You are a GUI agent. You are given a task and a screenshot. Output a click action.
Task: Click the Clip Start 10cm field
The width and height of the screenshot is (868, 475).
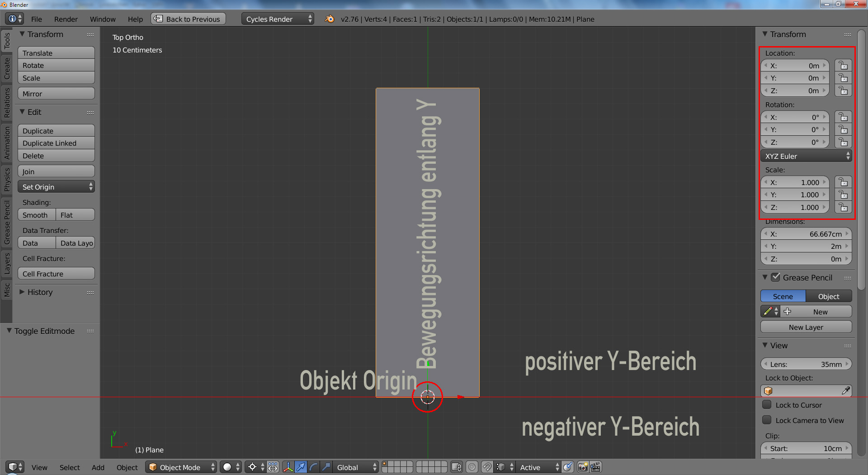(x=807, y=448)
